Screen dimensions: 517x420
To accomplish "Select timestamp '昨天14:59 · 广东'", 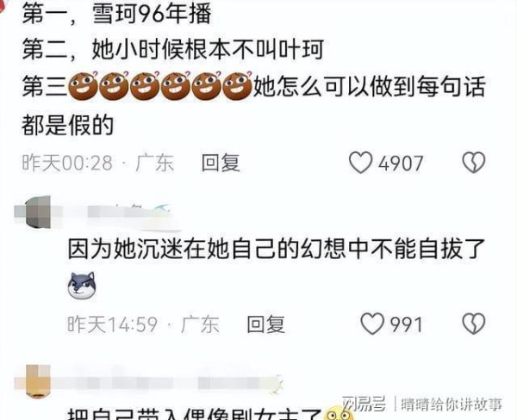I will click(143, 324).
